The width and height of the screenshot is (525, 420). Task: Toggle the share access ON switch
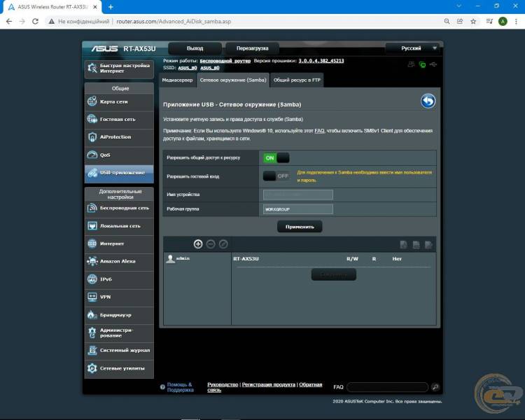click(276, 157)
